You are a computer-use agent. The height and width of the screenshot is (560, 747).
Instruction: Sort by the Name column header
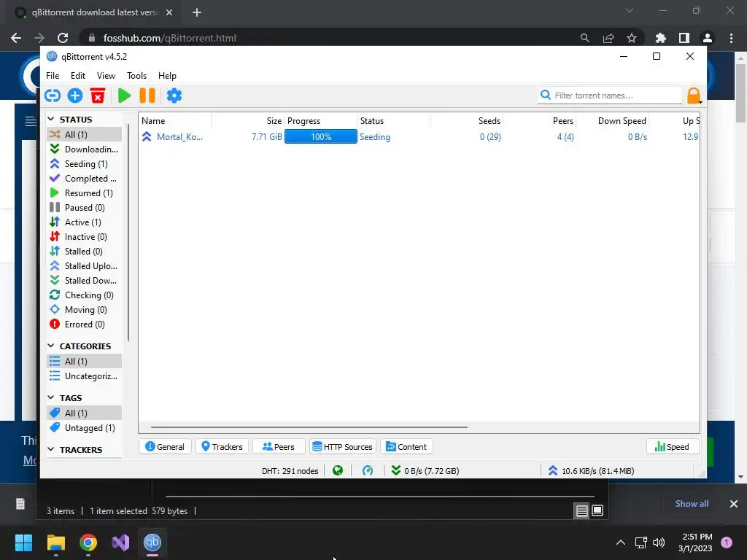point(175,121)
